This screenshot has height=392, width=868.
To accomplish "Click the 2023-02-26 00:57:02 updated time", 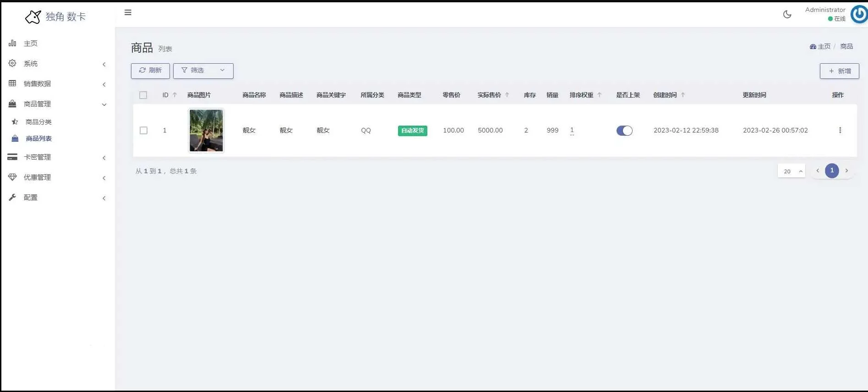I will pyautogui.click(x=775, y=130).
